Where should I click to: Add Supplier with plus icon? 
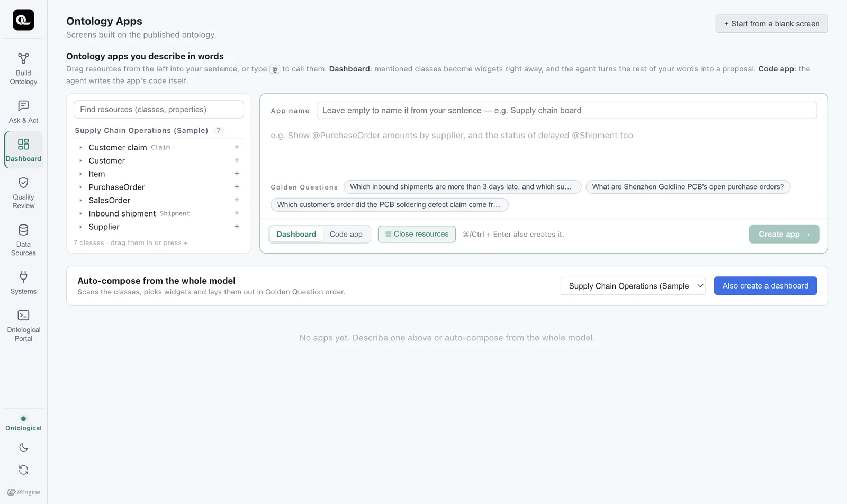237,227
